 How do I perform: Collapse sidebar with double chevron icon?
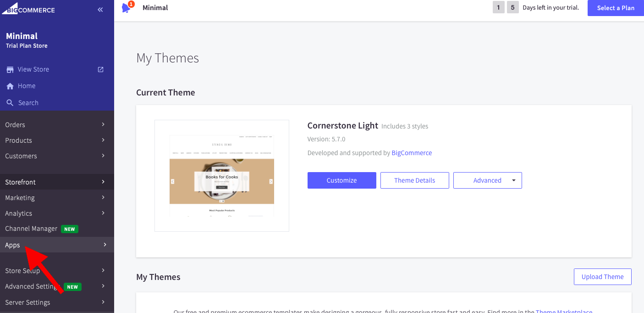[100, 10]
